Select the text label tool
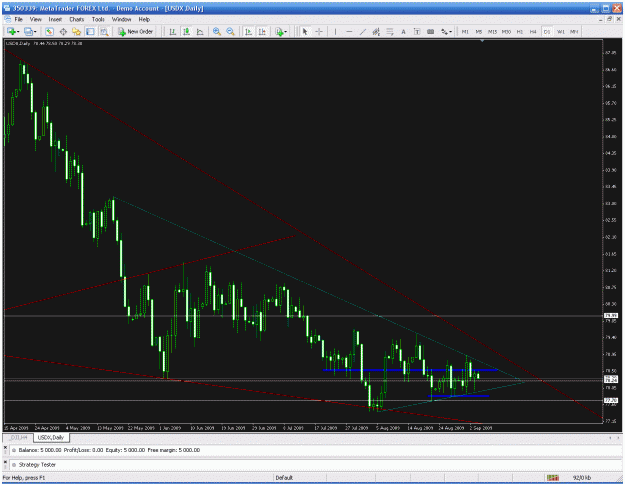 coord(417,31)
